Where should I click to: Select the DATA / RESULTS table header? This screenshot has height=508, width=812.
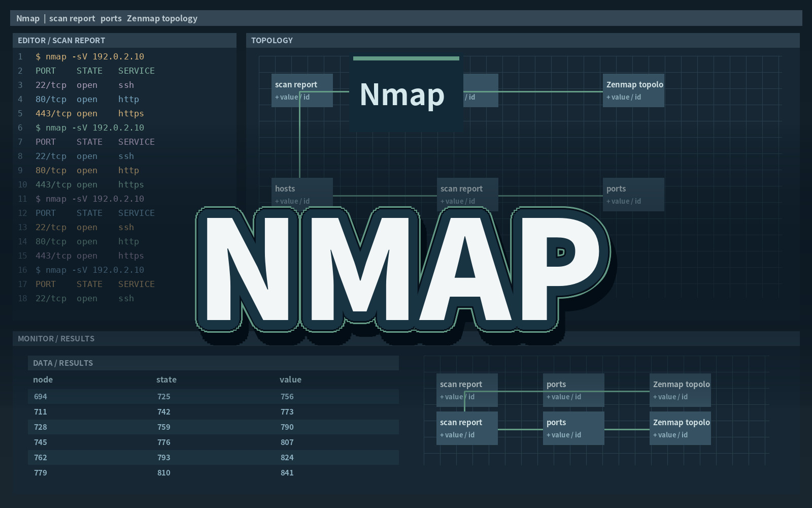(213, 363)
